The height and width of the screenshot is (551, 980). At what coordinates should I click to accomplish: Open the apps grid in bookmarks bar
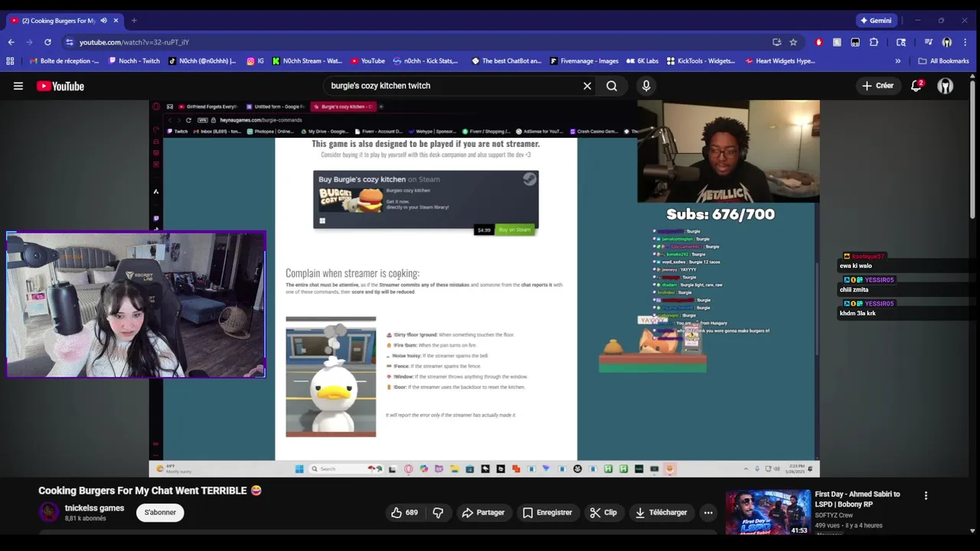coord(10,61)
